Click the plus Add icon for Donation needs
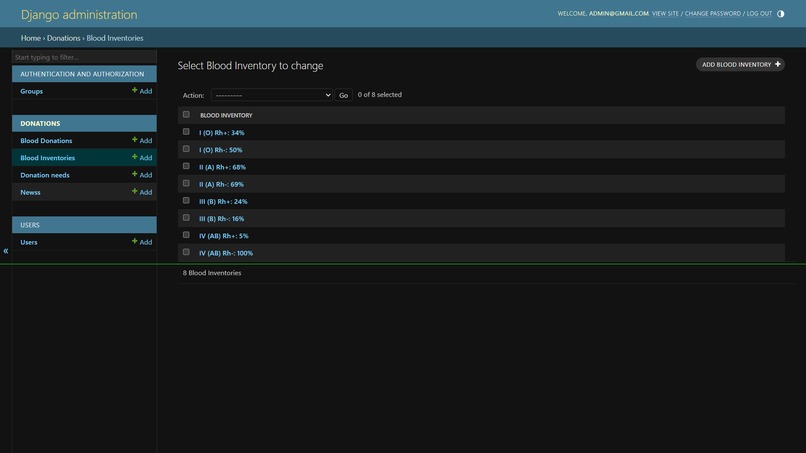Viewport: 806px width, 453px height. (142, 175)
